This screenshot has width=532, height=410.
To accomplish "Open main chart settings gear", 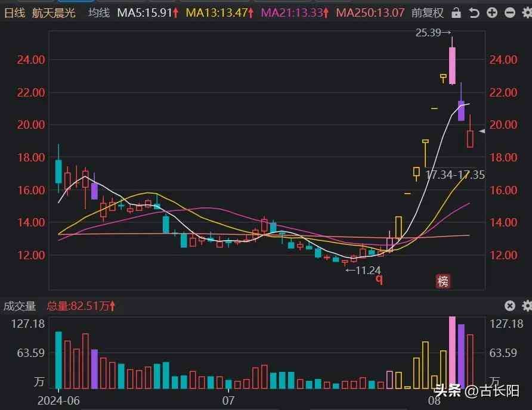I will pyautogui.click(x=526, y=13).
